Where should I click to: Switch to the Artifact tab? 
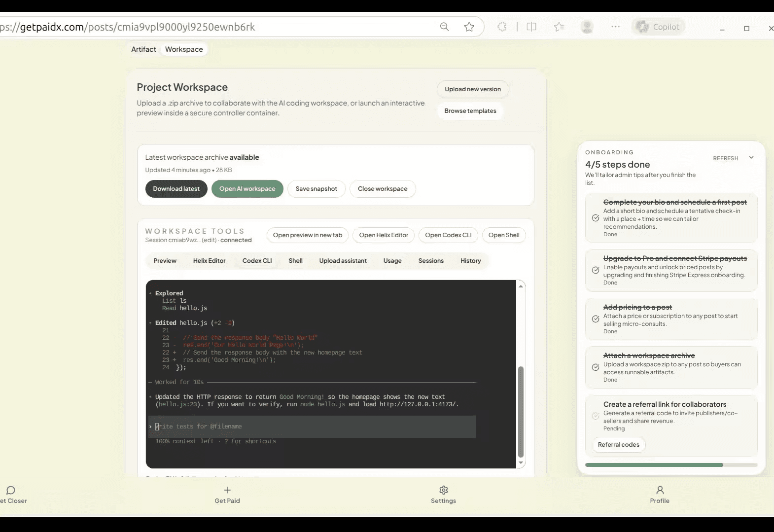[x=143, y=49]
